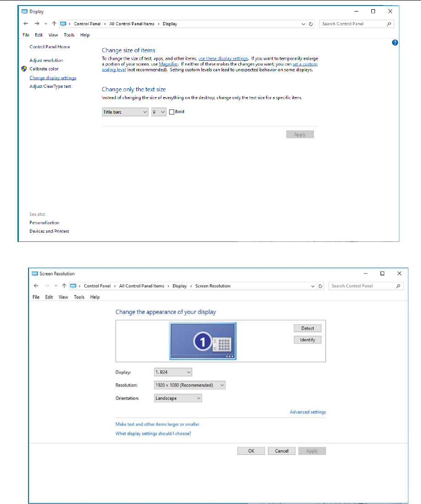Open Tools menu in Screen Resolution window
Image resolution: width=421 pixels, height=504 pixels.
pos(79,297)
